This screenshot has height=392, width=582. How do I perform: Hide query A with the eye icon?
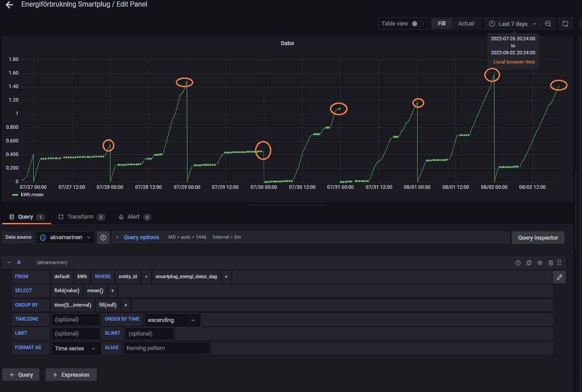pos(540,262)
